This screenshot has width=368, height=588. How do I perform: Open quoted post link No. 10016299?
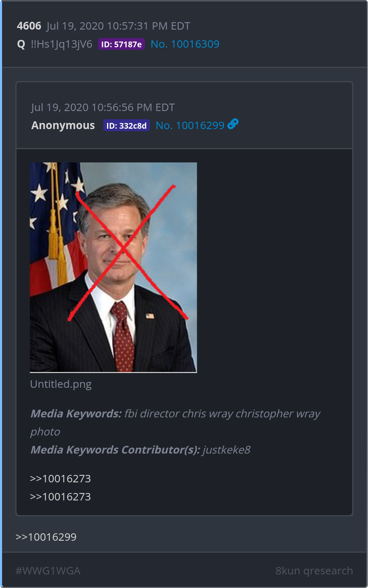[x=190, y=125]
